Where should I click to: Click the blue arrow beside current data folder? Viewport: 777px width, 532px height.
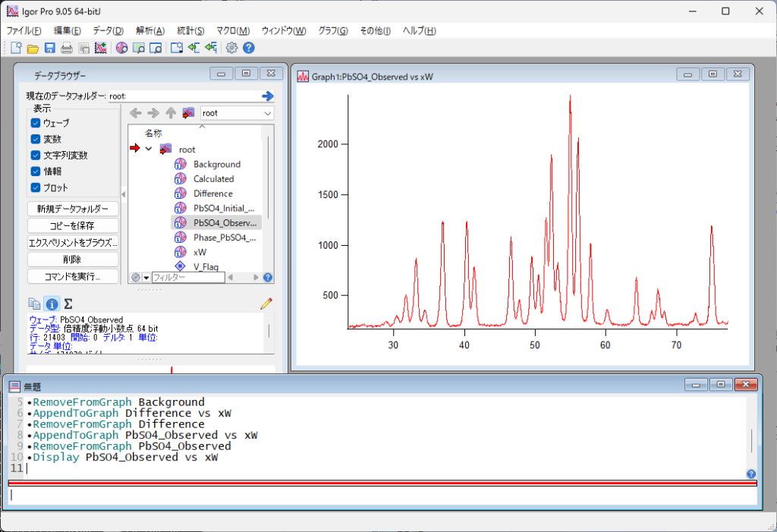click(x=267, y=96)
